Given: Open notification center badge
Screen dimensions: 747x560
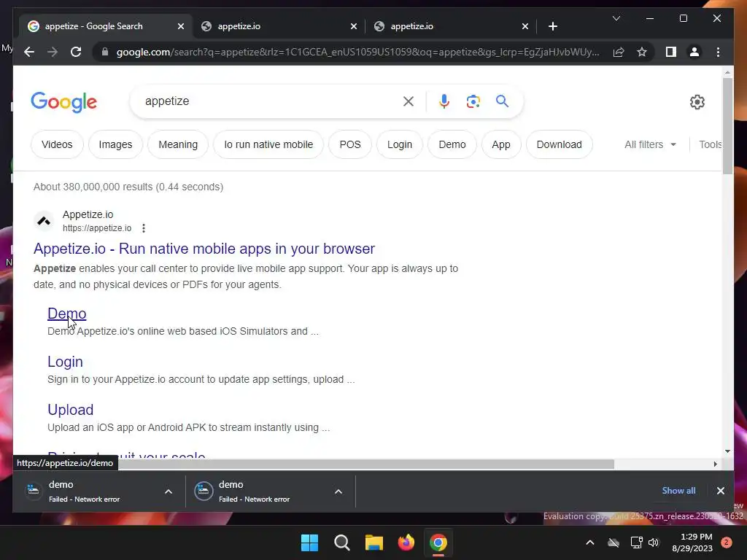Looking at the screenshot, I should click(726, 542).
